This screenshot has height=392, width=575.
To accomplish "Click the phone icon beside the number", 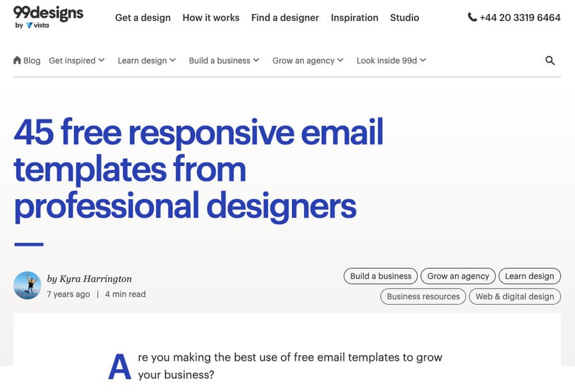I will coord(472,18).
